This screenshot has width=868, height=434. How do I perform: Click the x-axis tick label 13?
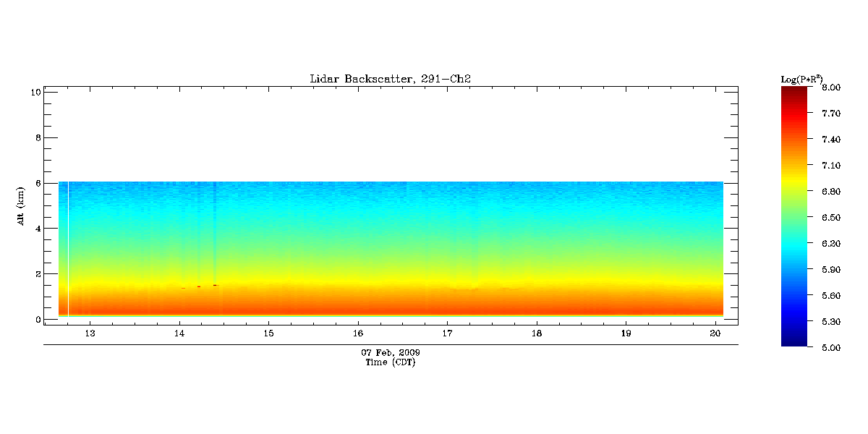tap(90, 333)
